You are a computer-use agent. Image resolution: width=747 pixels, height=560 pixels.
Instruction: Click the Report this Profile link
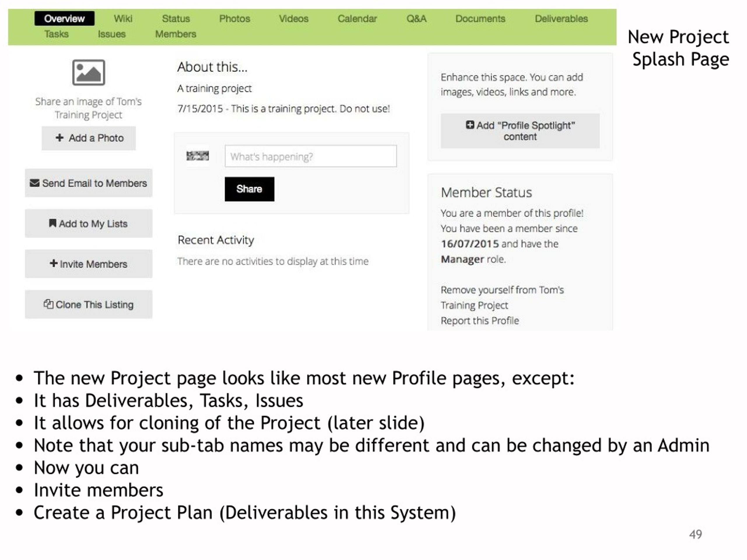(x=479, y=321)
